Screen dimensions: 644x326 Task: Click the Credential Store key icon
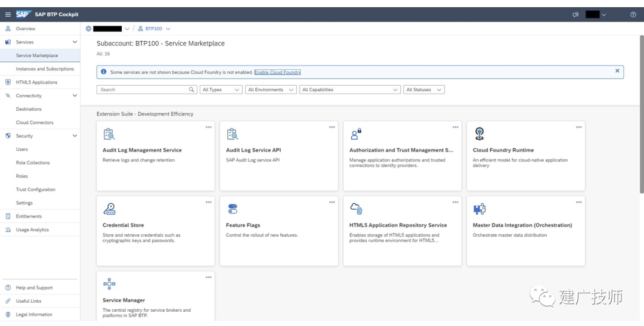coord(109,209)
